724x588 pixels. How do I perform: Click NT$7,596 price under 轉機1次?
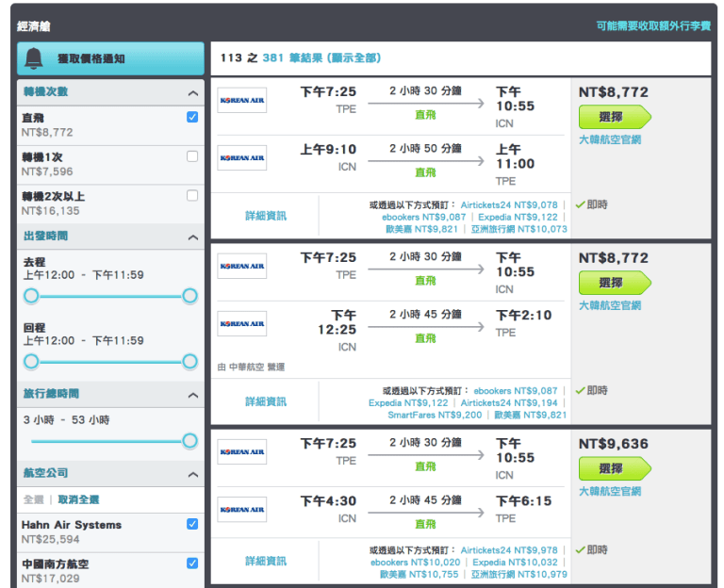pyautogui.click(x=47, y=171)
